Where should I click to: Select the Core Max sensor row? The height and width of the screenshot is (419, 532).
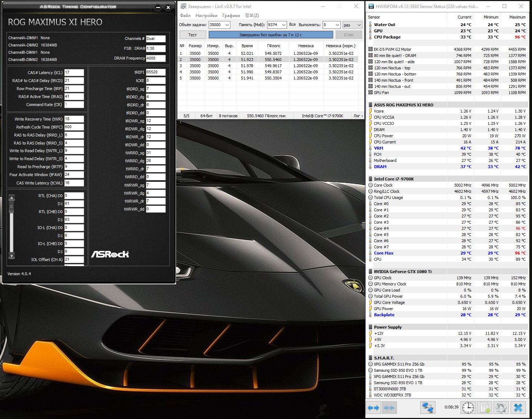384,253
